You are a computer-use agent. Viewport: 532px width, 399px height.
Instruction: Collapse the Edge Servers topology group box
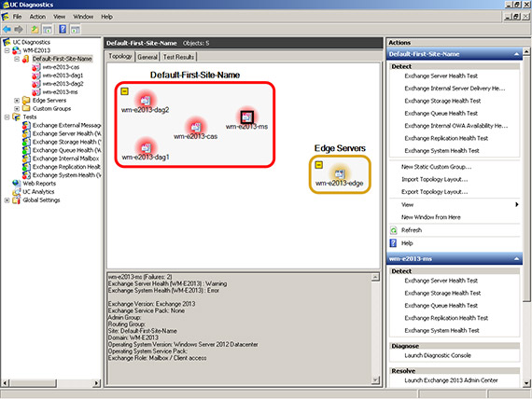318,165
